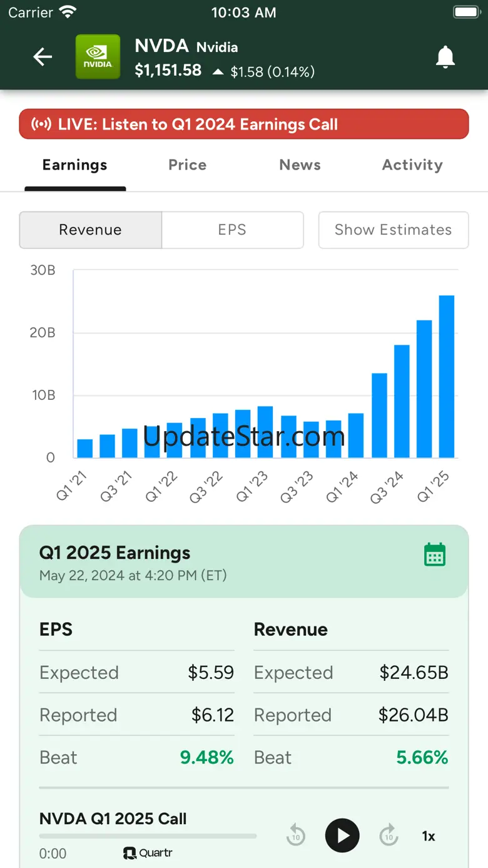The height and width of the screenshot is (868, 488).
Task: Tap the revenue expected $24.65B value
Action: [414, 672]
